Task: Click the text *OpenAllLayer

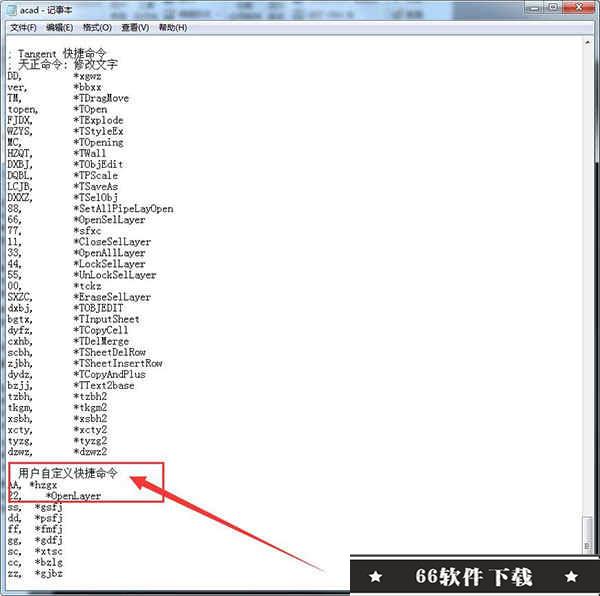Action: 110,253
